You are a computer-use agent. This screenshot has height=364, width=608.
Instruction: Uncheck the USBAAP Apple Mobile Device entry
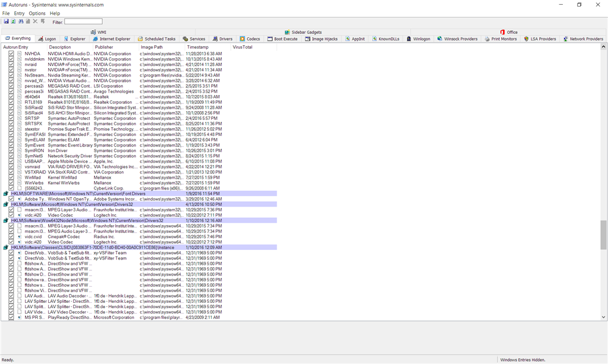11,162
